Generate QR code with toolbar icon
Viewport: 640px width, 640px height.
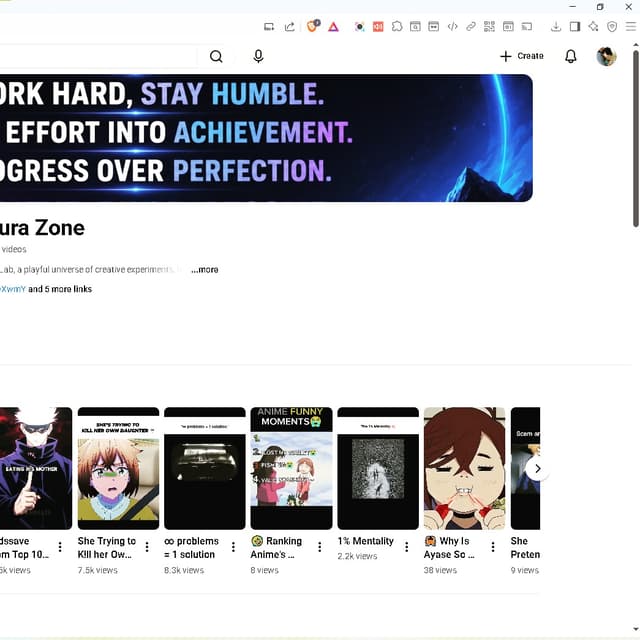point(489,27)
